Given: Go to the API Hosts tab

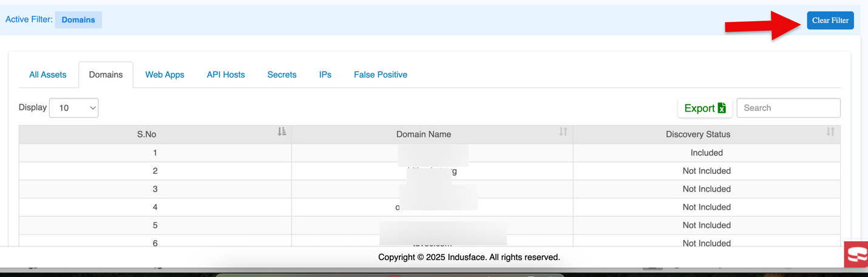Looking at the screenshot, I should pyautogui.click(x=226, y=75).
